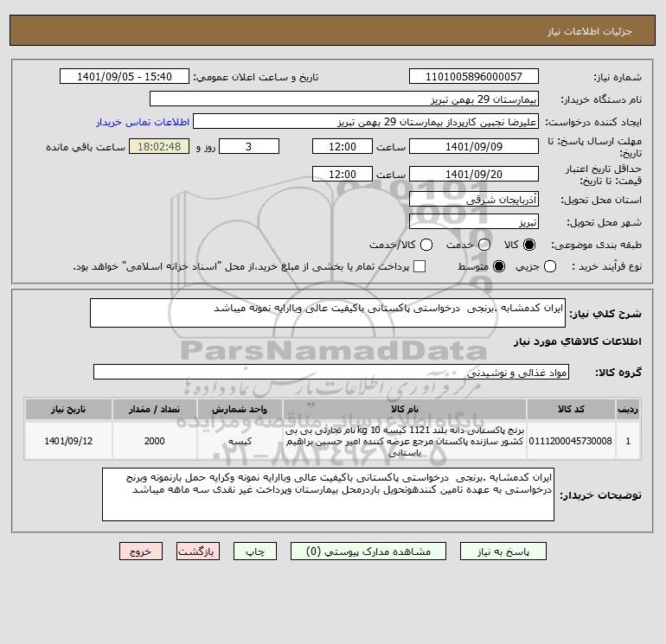Click the توضیحات خریدار text area

(x=328, y=494)
